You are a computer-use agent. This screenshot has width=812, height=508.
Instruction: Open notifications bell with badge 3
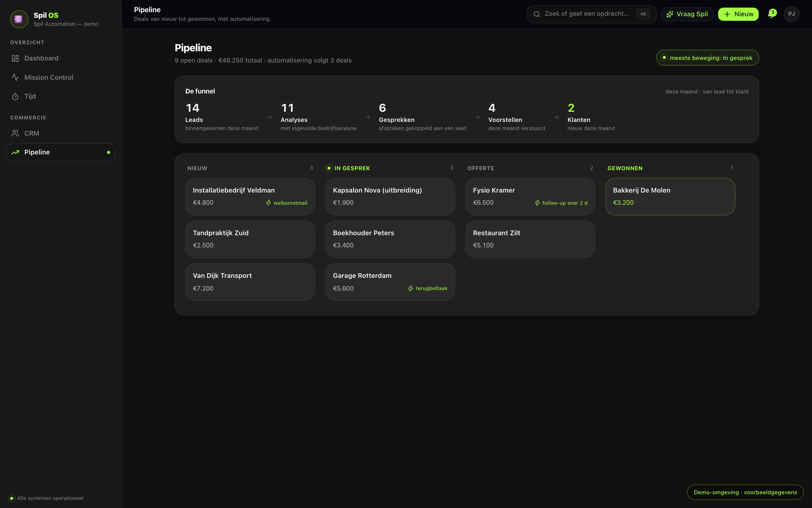click(x=772, y=14)
